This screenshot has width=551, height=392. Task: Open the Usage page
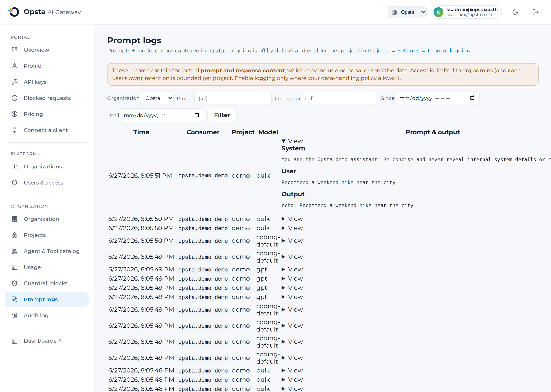pos(47,267)
